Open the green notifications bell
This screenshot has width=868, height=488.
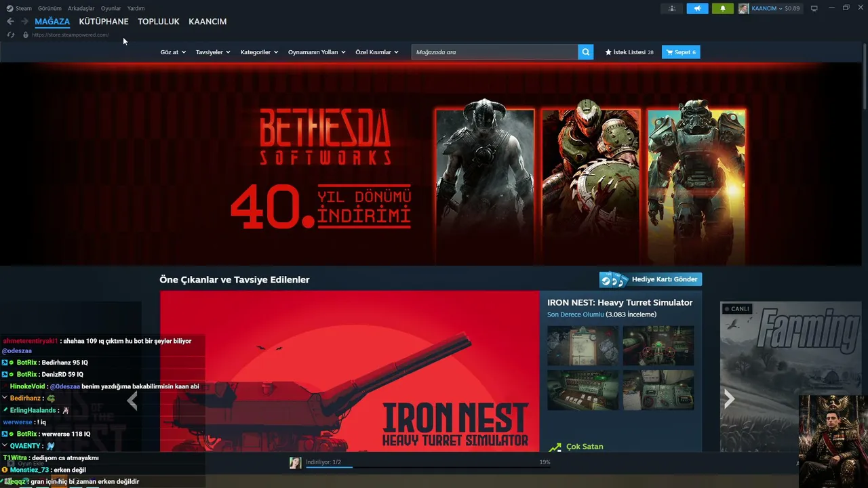click(723, 8)
